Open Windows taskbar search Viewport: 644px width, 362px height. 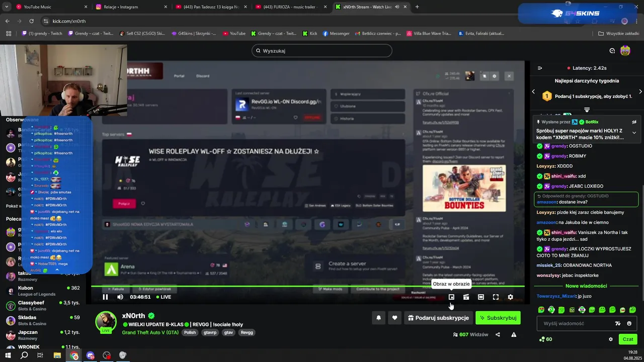[x=24, y=355]
